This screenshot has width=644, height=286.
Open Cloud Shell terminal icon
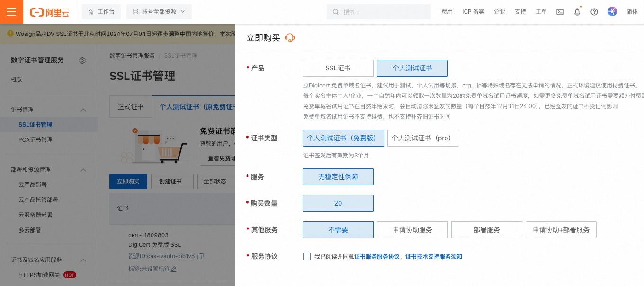(560, 12)
